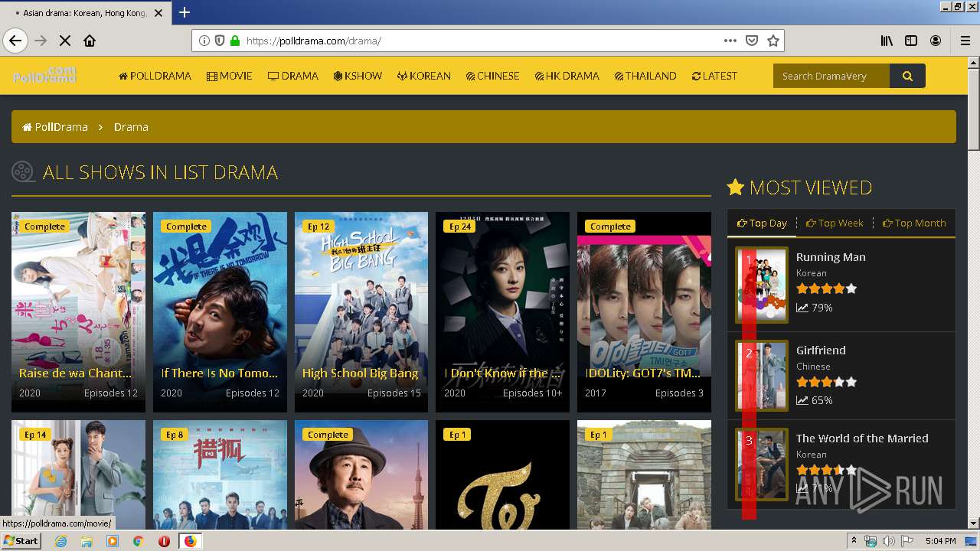Open Raise de wa Chant... drama card

[x=78, y=312]
